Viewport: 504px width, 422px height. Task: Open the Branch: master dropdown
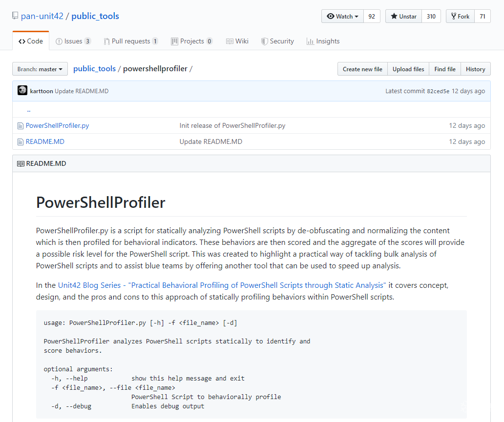[x=40, y=69]
